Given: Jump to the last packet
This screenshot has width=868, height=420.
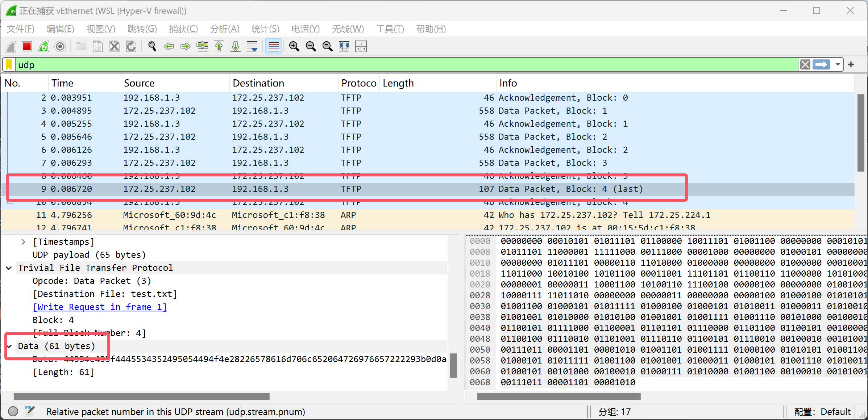Looking at the screenshot, I should 236,46.
